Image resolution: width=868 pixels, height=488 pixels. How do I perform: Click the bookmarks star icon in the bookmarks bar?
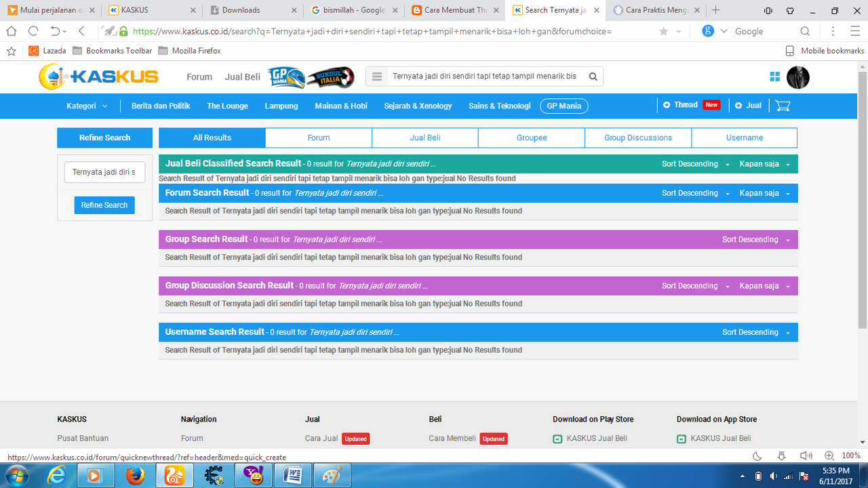11,51
